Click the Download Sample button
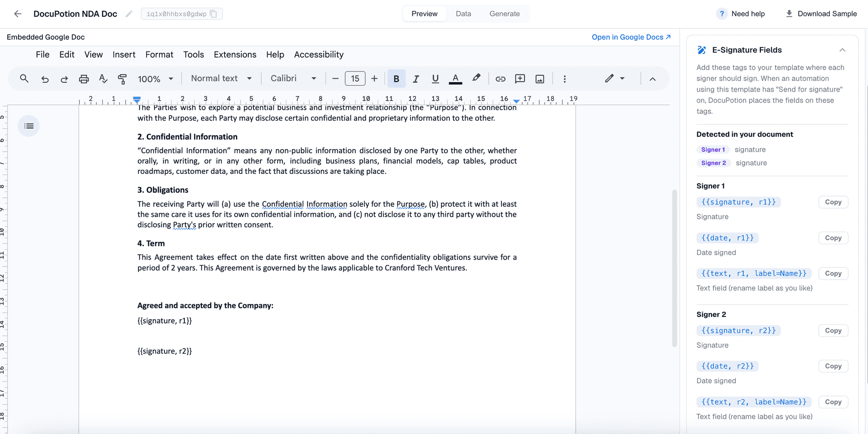868x434 pixels. (x=821, y=14)
